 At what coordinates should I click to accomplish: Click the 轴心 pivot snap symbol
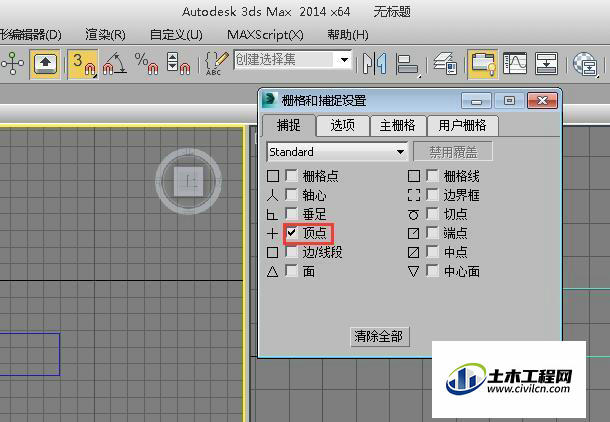pyautogui.click(x=272, y=195)
